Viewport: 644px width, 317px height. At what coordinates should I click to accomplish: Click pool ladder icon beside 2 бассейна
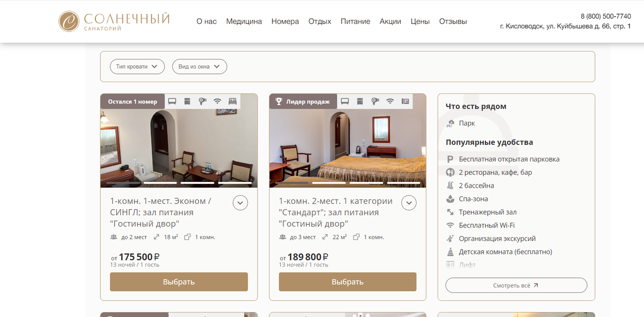[x=450, y=186]
